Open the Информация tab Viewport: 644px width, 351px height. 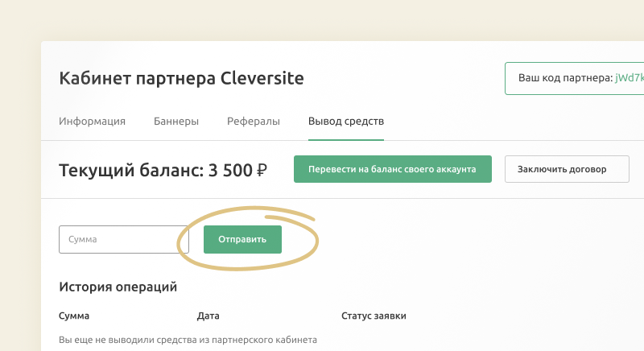pos(92,122)
